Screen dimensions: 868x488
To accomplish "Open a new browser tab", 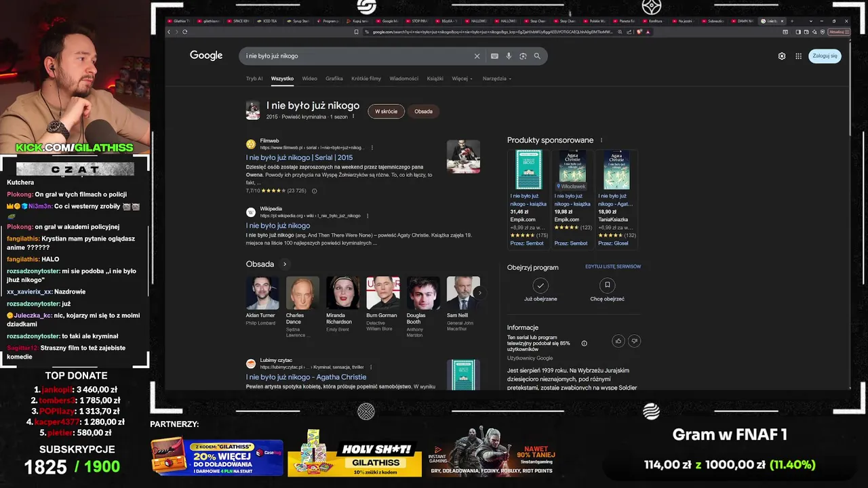I will [792, 21].
